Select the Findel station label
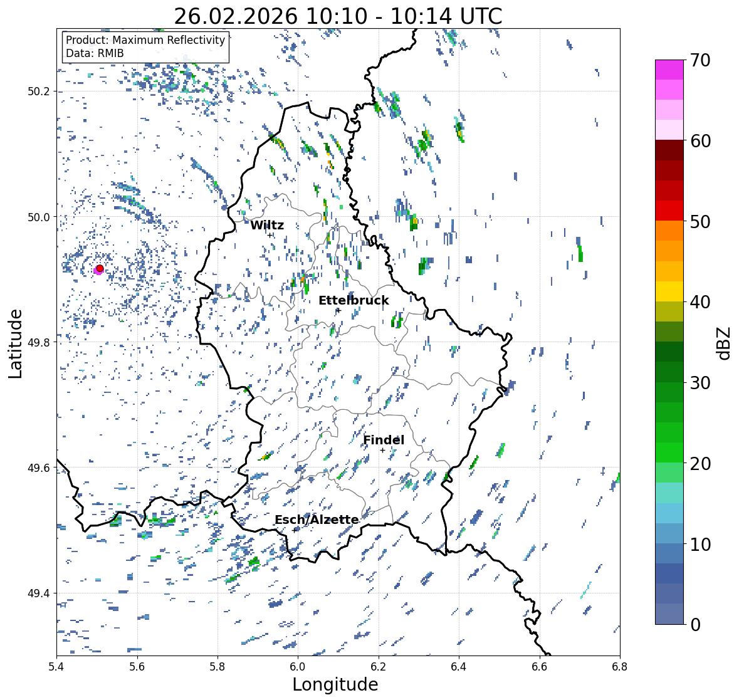 384,440
